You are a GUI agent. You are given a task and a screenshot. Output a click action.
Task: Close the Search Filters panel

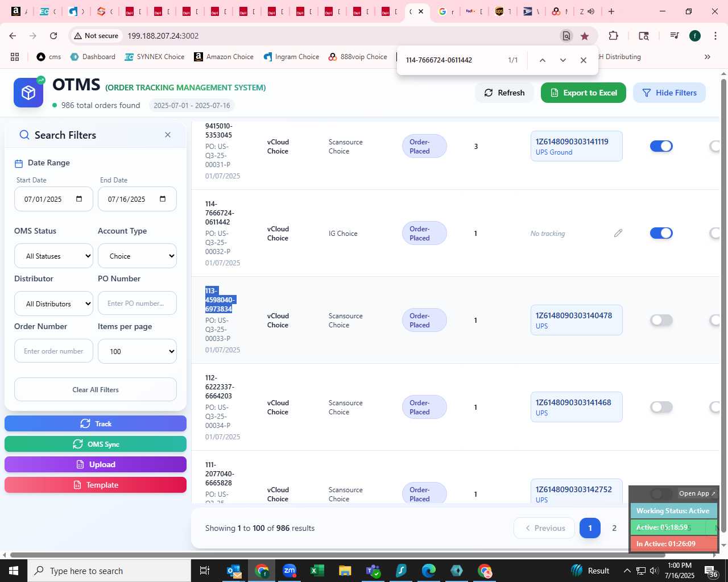pos(168,135)
